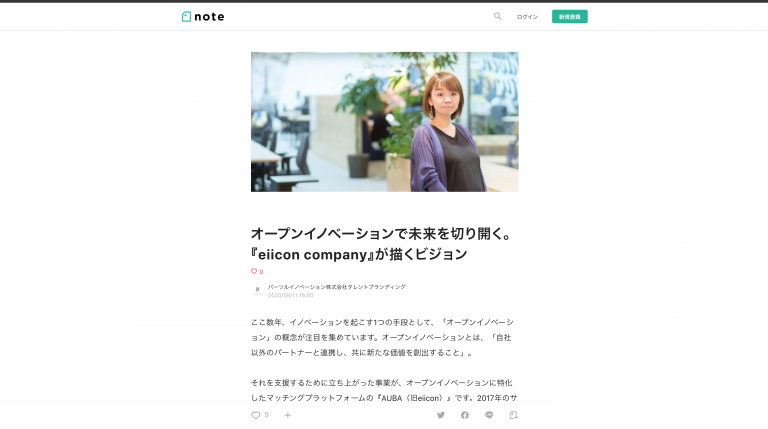Viewport: 768px width, 429px height.
Task: Open the search magnifier icon
Action: [x=497, y=16]
